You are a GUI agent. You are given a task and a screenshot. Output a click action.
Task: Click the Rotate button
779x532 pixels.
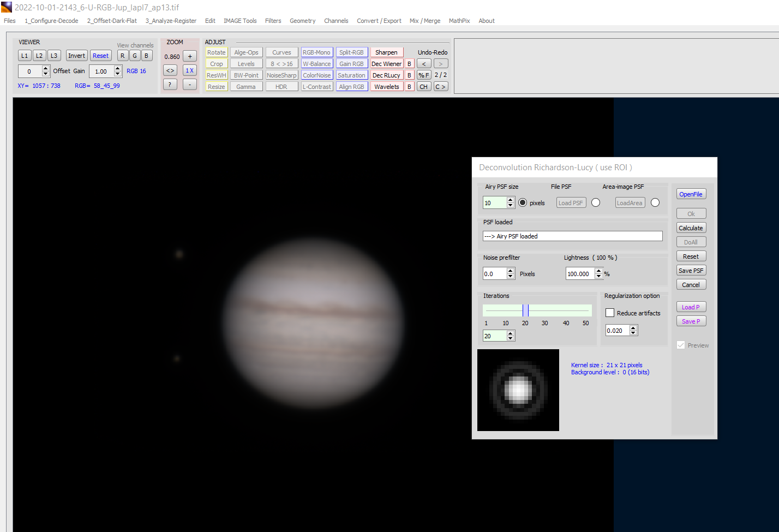pos(217,52)
